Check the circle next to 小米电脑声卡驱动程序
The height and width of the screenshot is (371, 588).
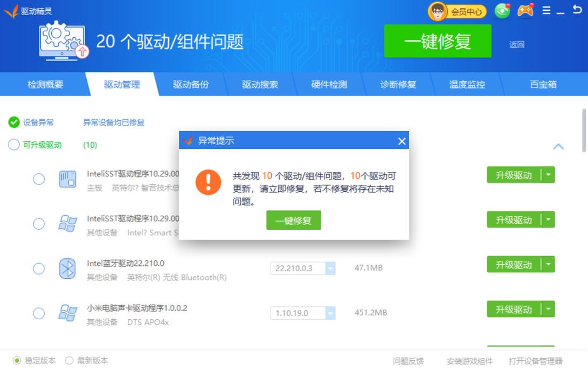coord(38,313)
